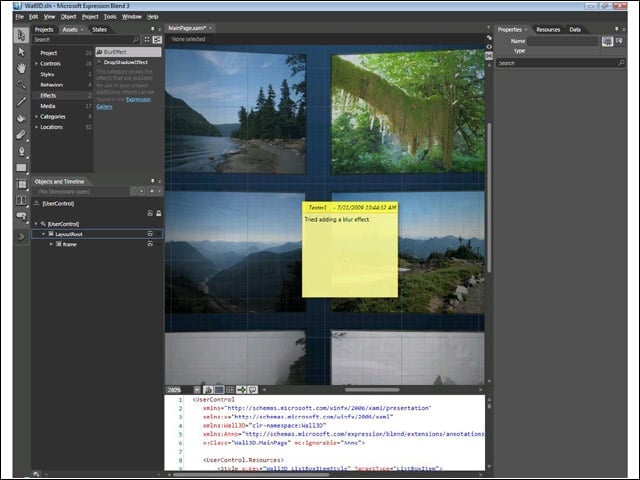
Task: Click the yellow annotation note
Action: coord(350,249)
